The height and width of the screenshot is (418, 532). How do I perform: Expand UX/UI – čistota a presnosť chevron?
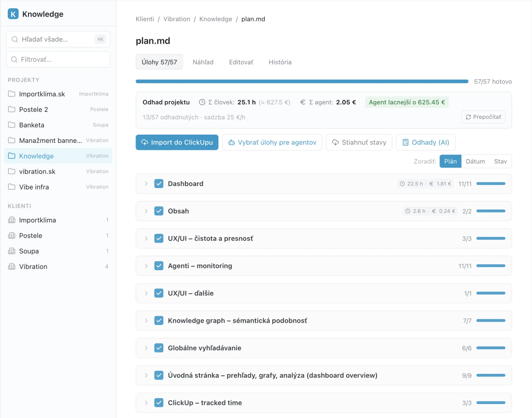(146, 238)
